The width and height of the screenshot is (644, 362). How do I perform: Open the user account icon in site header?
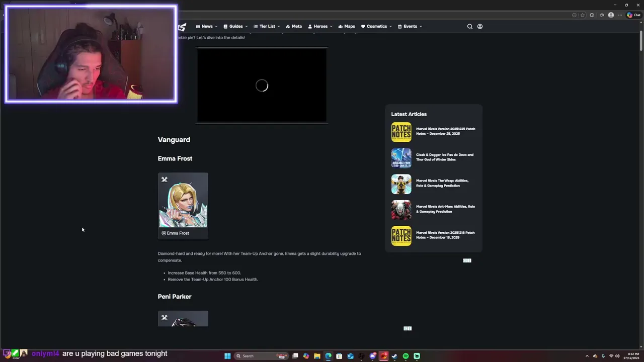click(480, 27)
